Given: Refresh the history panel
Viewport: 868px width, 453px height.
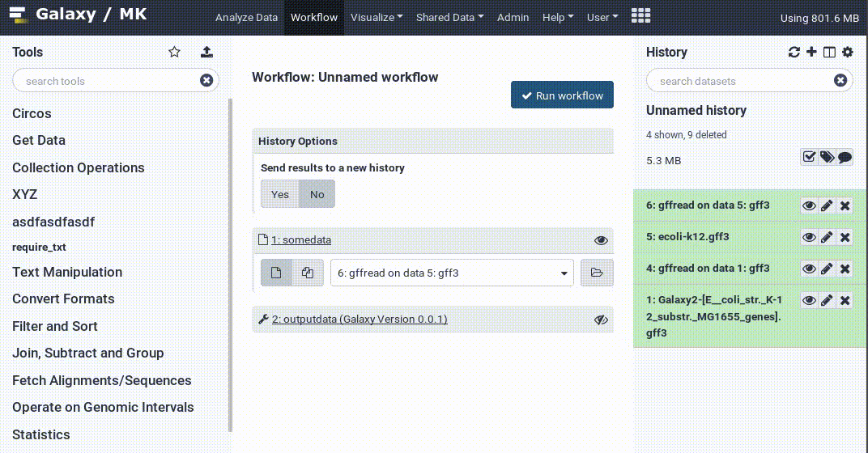Looking at the screenshot, I should tap(794, 53).
